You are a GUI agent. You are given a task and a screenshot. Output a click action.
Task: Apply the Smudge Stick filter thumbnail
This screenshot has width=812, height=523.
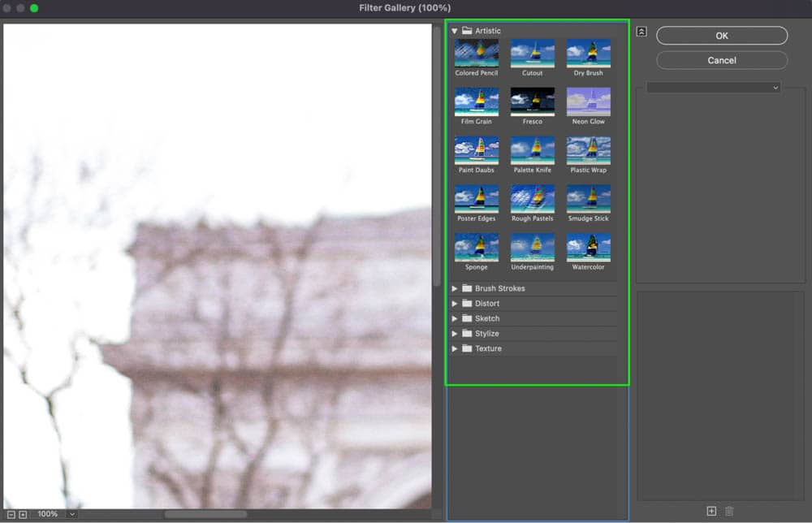pyautogui.click(x=588, y=199)
